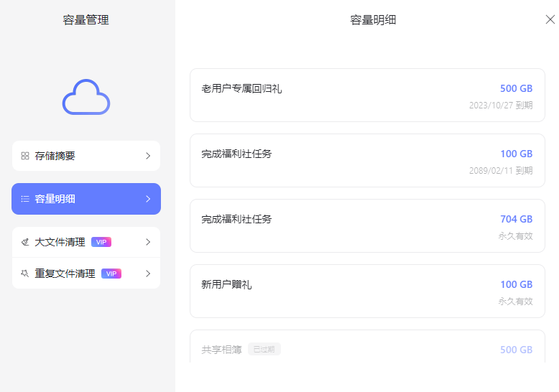Click the broom icon beside 大文件清理

click(25, 243)
